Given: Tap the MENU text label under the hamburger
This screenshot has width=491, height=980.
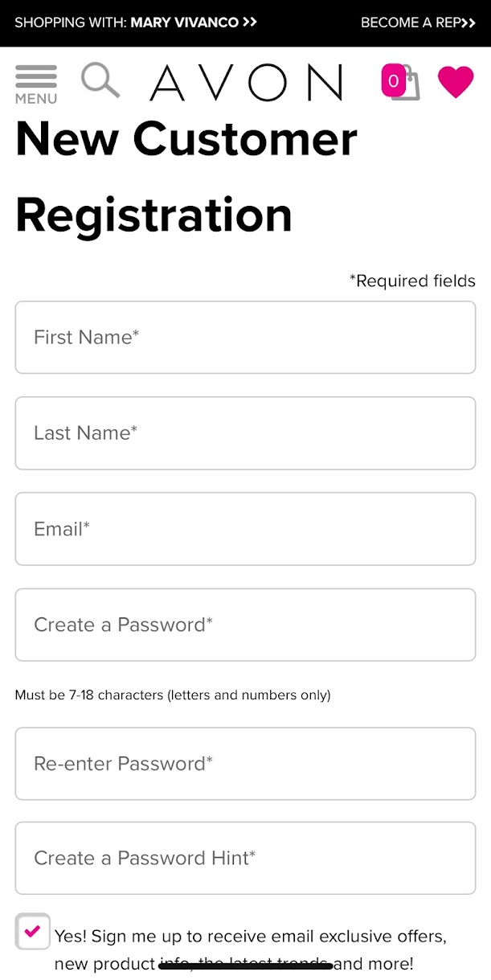Looking at the screenshot, I should tap(36, 99).
